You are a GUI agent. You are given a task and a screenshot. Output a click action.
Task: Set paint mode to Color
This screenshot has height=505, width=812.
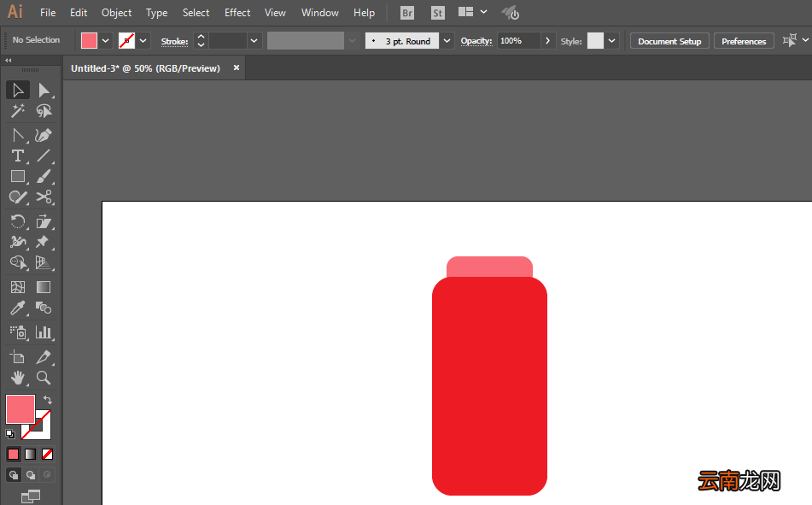pos(14,455)
